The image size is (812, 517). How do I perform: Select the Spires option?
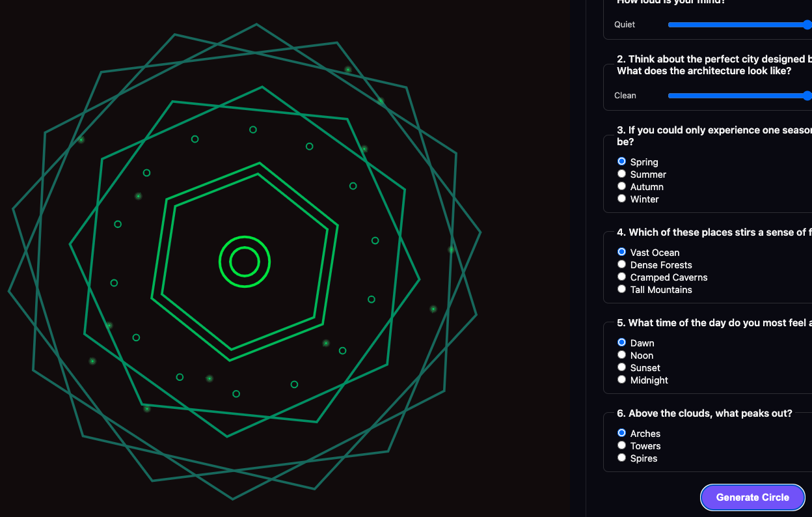click(x=622, y=458)
